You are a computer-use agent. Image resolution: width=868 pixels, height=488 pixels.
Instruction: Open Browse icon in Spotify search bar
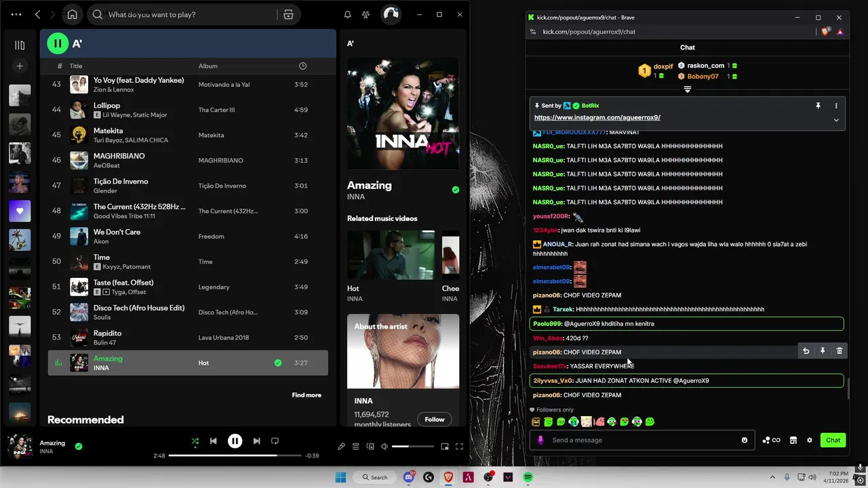point(288,14)
